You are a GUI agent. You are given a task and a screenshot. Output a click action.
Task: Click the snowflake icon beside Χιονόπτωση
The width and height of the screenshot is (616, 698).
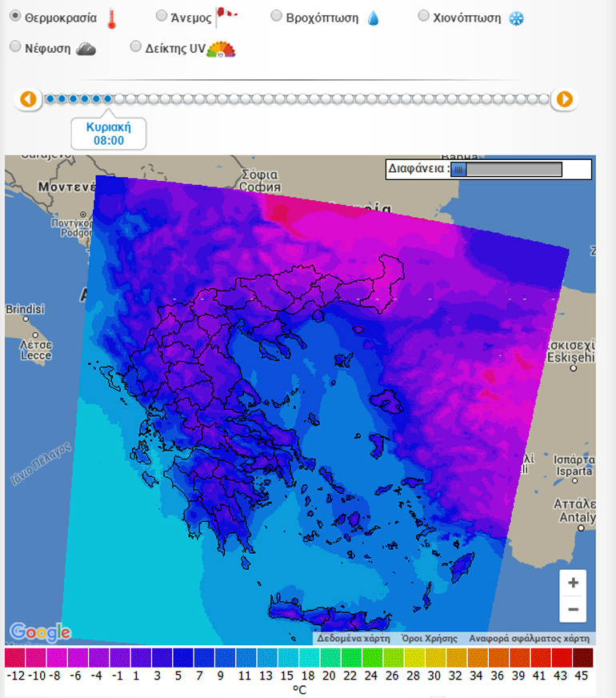click(516, 18)
